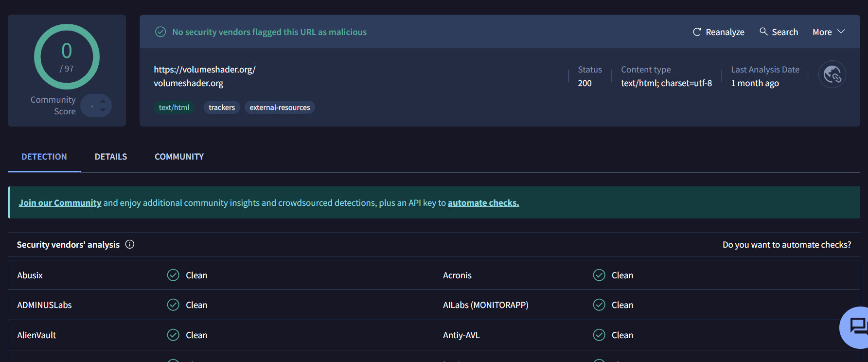Click the globe link icon for the URL
This screenshot has width=868, height=362.
[x=832, y=74]
